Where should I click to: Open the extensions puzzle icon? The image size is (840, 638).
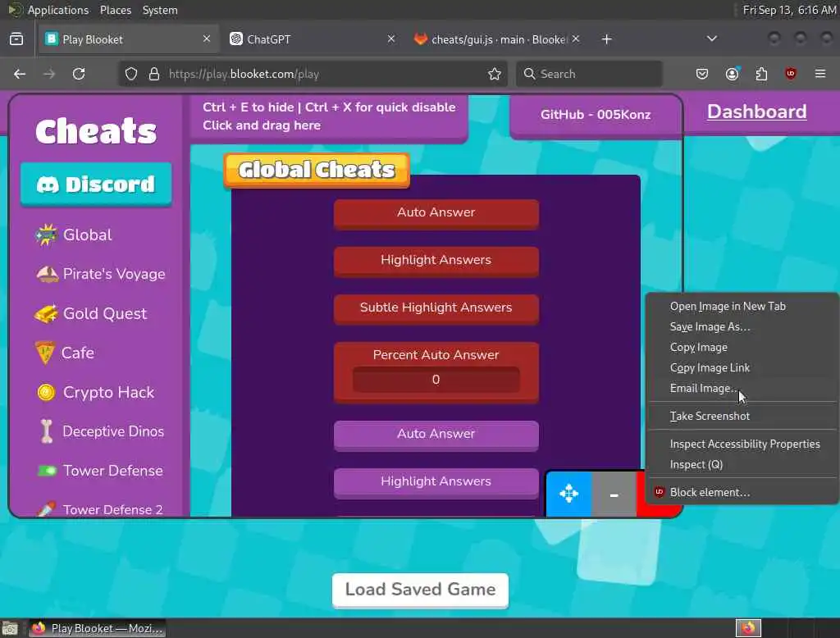(x=761, y=74)
